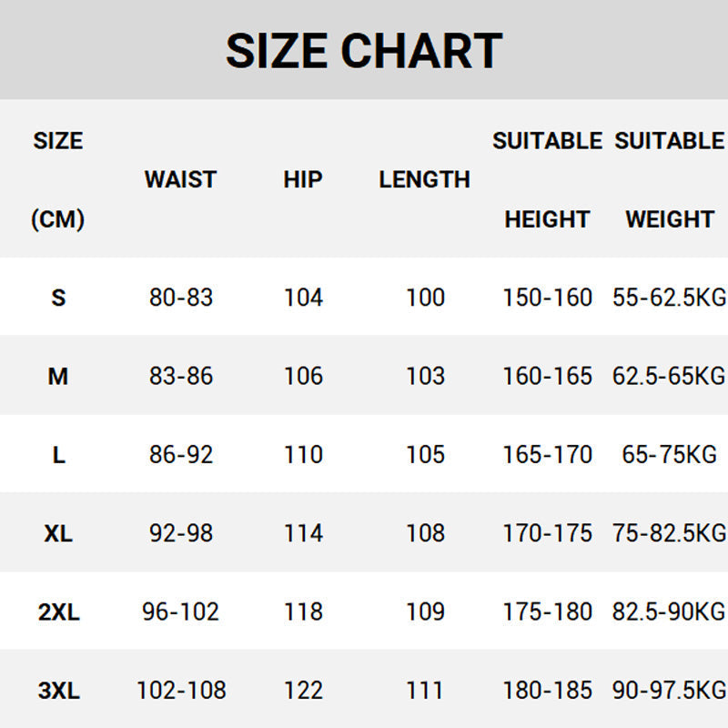Click weight range 82.5-90KG for 2XL
Screen dimensions: 728x728
pyautogui.click(x=670, y=612)
